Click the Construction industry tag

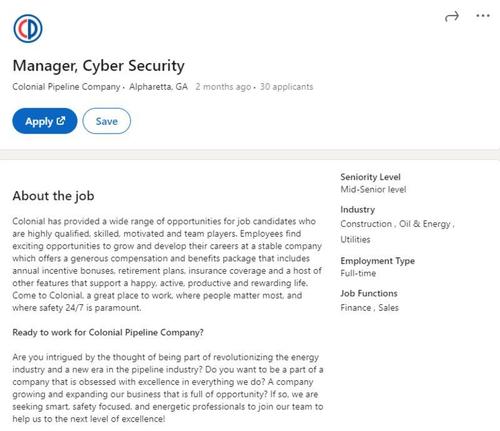point(366,224)
